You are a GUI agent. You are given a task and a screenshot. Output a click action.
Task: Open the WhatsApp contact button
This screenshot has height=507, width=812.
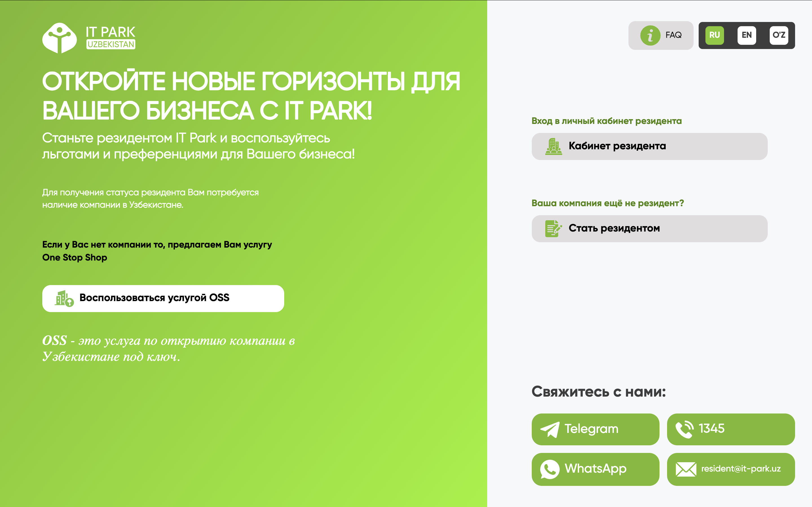tap(595, 469)
